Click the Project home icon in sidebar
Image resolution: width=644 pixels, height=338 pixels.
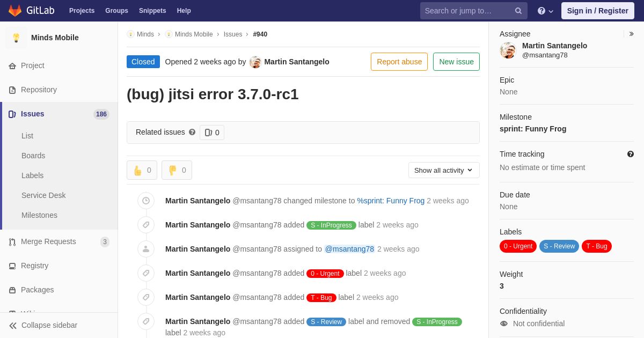pyautogui.click(x=12, y=66)
